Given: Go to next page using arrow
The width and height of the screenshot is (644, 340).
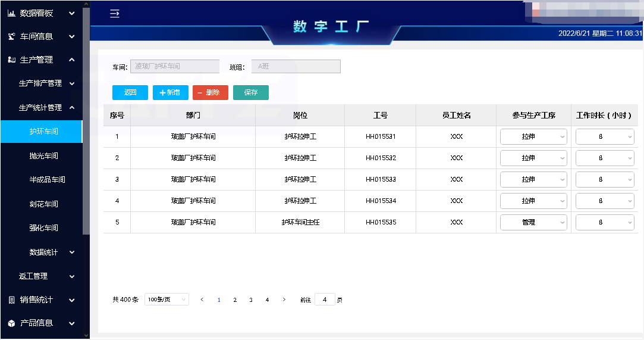Looking at the screenshot, I should [x=284, y=300].
